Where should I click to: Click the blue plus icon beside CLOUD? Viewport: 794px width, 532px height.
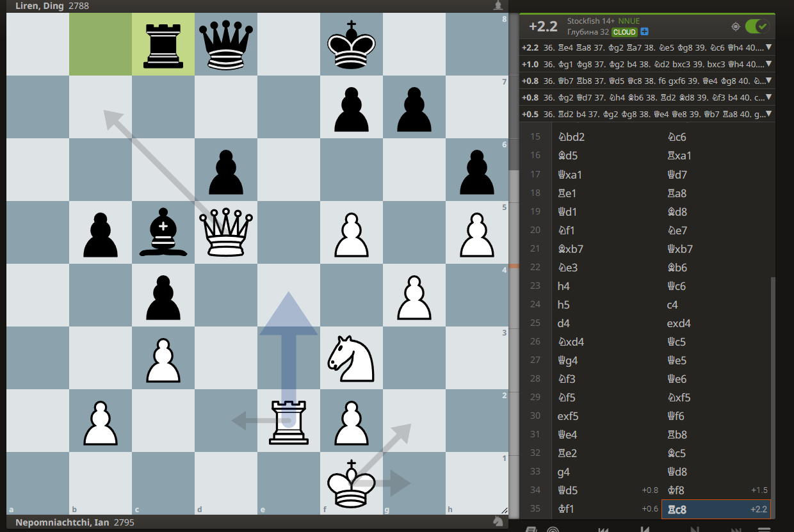(644, 32)
